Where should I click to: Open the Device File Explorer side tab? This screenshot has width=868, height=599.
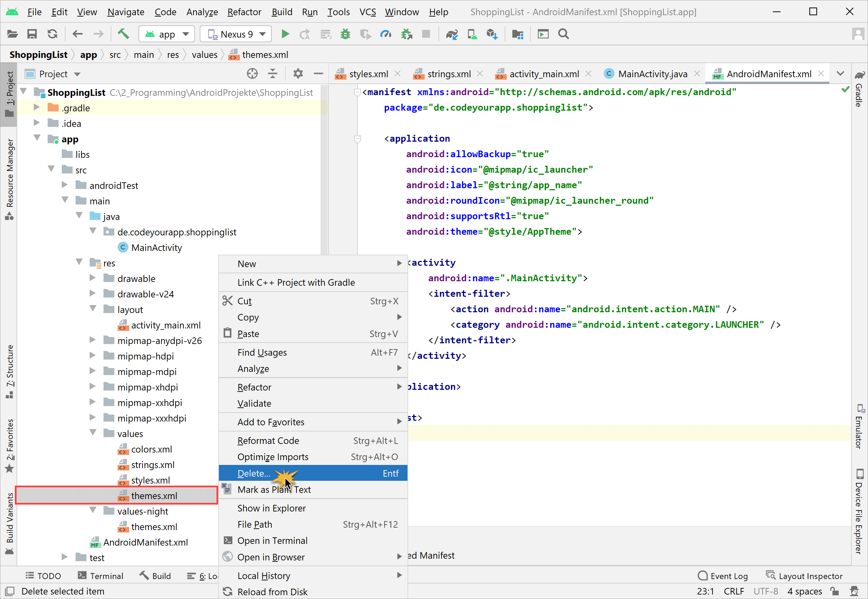click(x=859, y=511)
